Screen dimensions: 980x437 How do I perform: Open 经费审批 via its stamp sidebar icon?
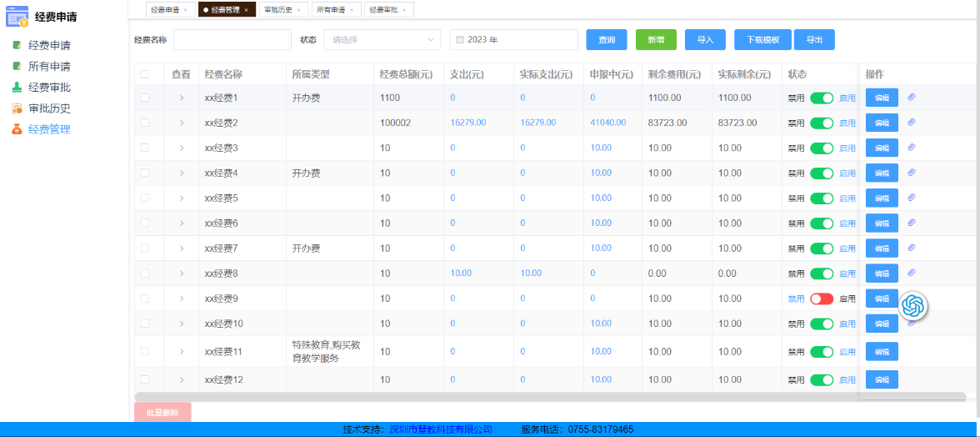click(17, 88)
